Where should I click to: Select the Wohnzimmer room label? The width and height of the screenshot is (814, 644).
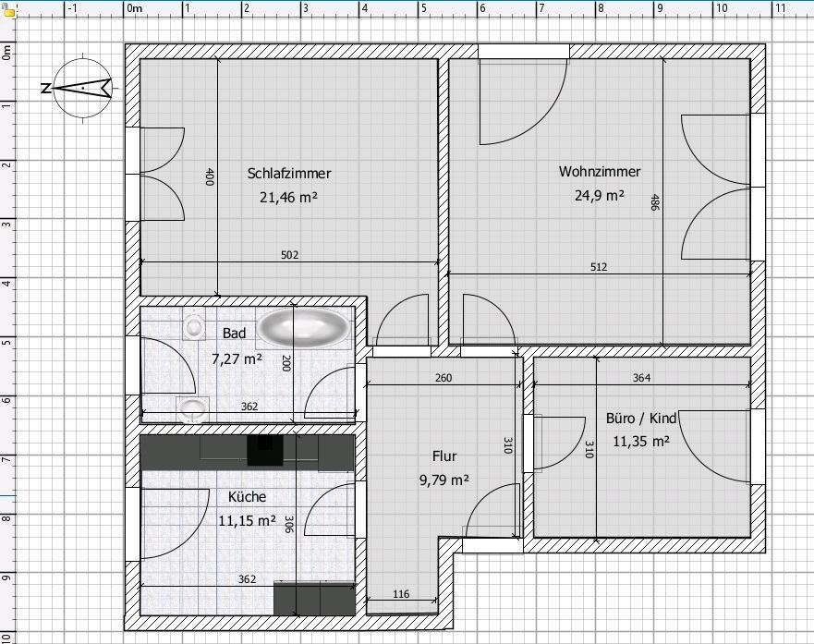tap(600, 172)
